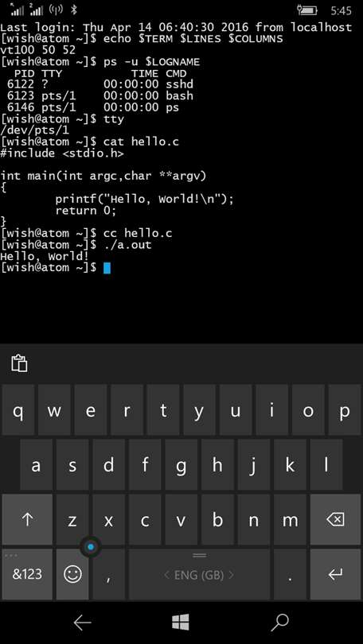Tap the blue cursor stick dot
The height and width of the screenshot is (644, 363).
point(91,547)
